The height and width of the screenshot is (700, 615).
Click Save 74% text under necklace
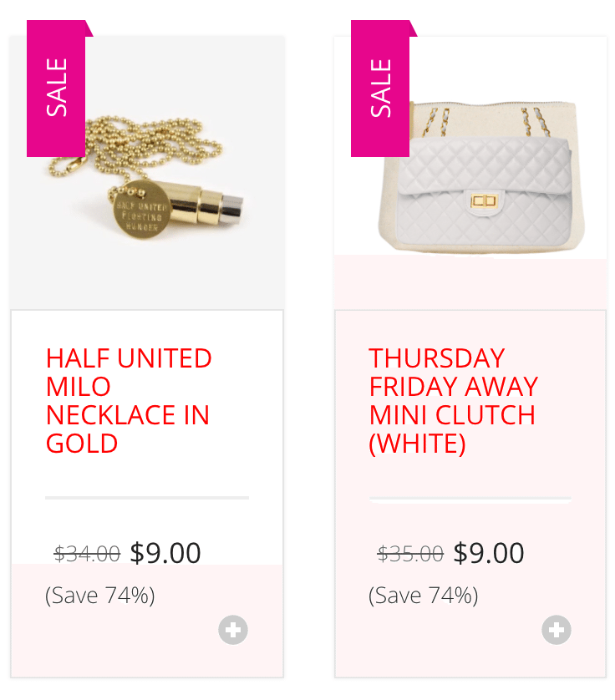point(100,596)
